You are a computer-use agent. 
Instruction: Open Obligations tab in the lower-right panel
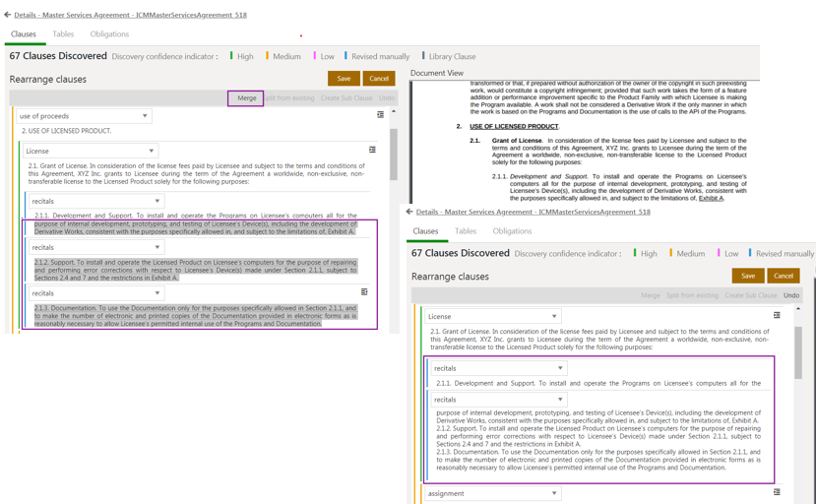(x=512, y=231)
